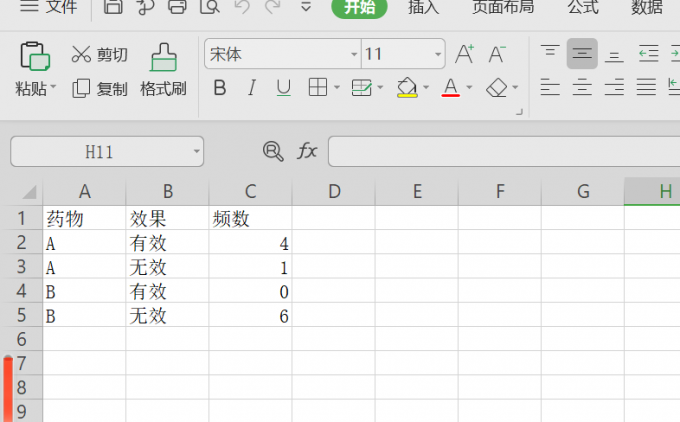
Task: Click the 剪切 cut button
Action: point(100,55)
